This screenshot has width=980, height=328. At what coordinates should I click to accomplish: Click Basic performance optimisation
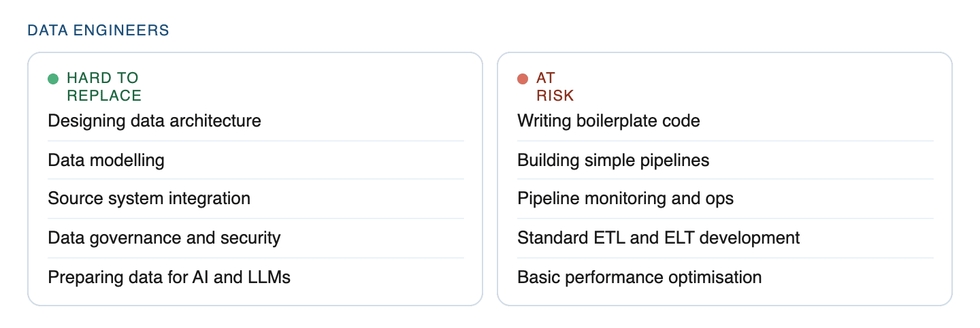(639, 278)
